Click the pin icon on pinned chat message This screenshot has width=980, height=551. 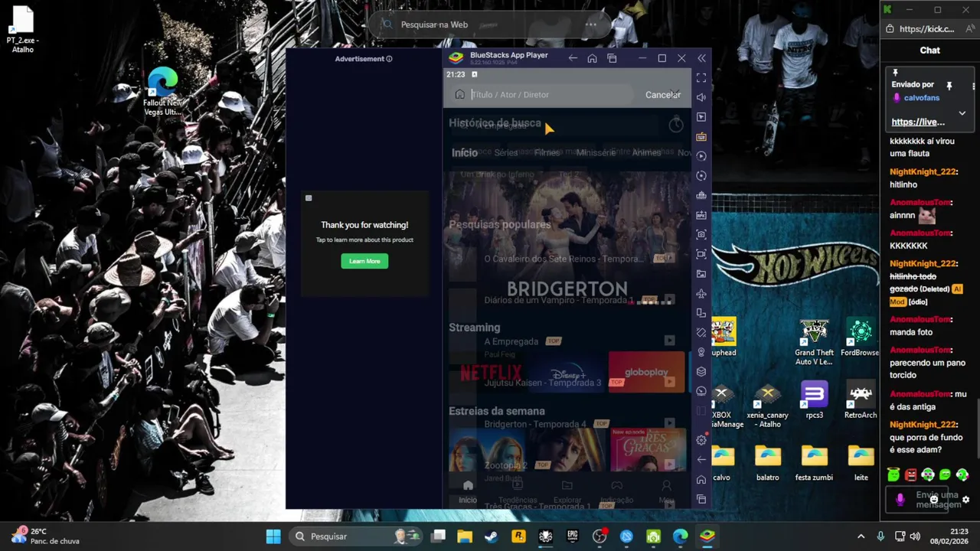click(x=949, y=86)
